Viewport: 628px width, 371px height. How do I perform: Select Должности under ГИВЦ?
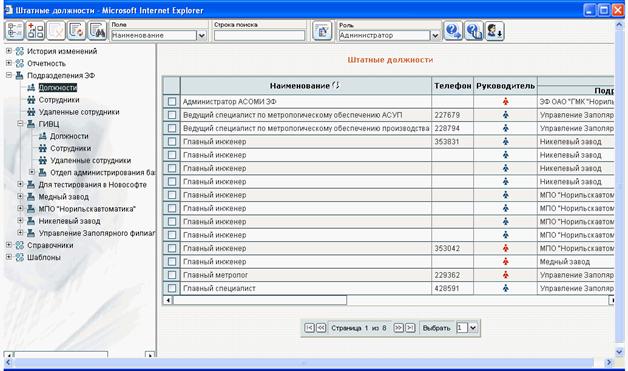click(x=69, y=136)
